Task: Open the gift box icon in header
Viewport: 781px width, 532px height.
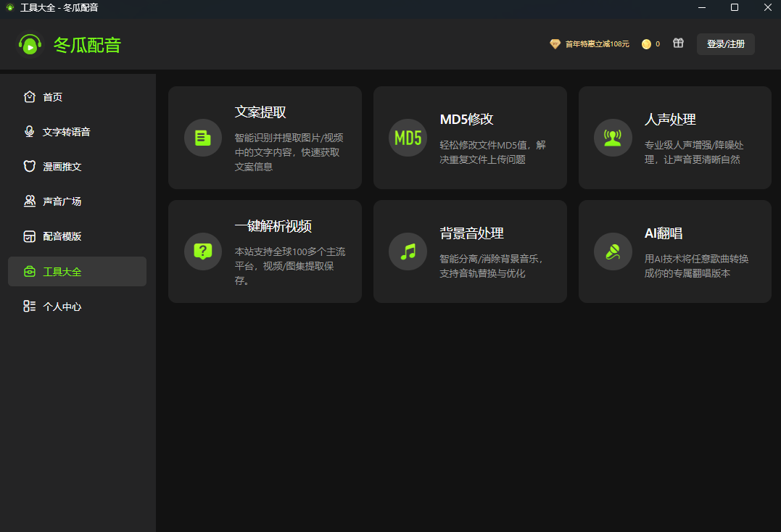Action: coord(678,43)
